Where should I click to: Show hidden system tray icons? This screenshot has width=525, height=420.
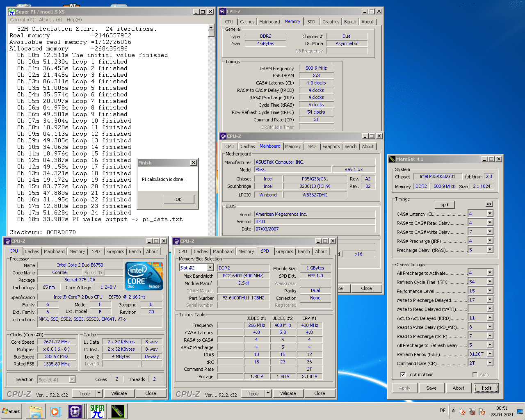453,411
